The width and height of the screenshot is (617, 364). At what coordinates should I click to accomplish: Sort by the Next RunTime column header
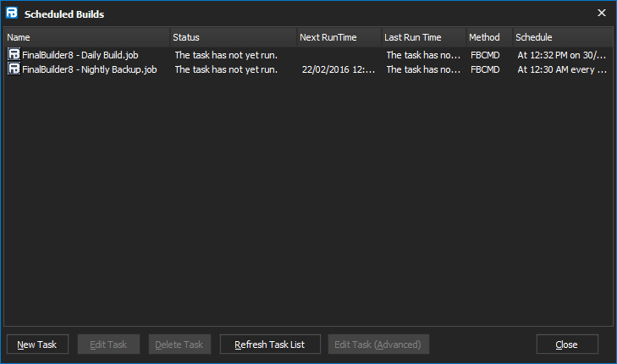[339, 37]
